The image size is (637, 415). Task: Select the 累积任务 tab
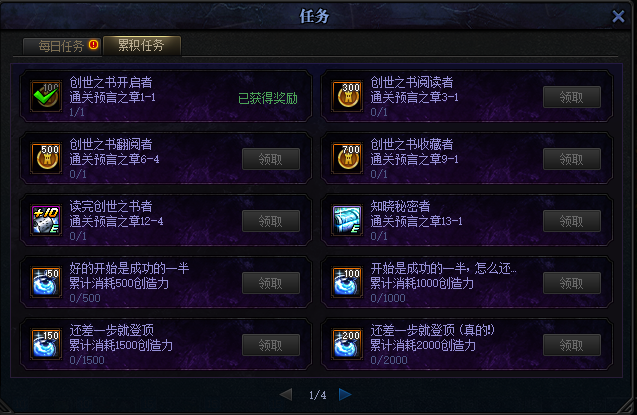click(141, 45)
